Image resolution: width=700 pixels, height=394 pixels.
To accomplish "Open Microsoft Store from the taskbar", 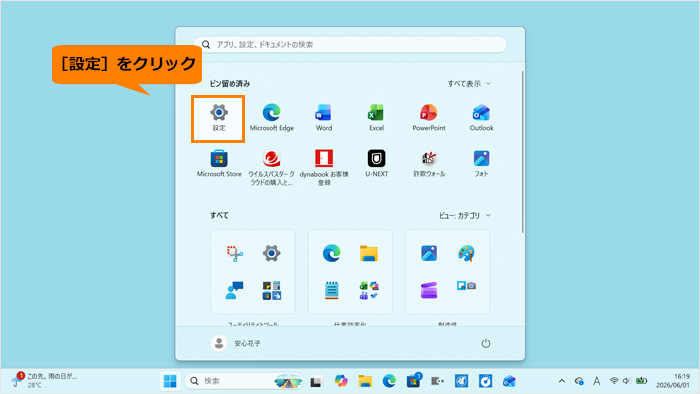I will [413, 381].
